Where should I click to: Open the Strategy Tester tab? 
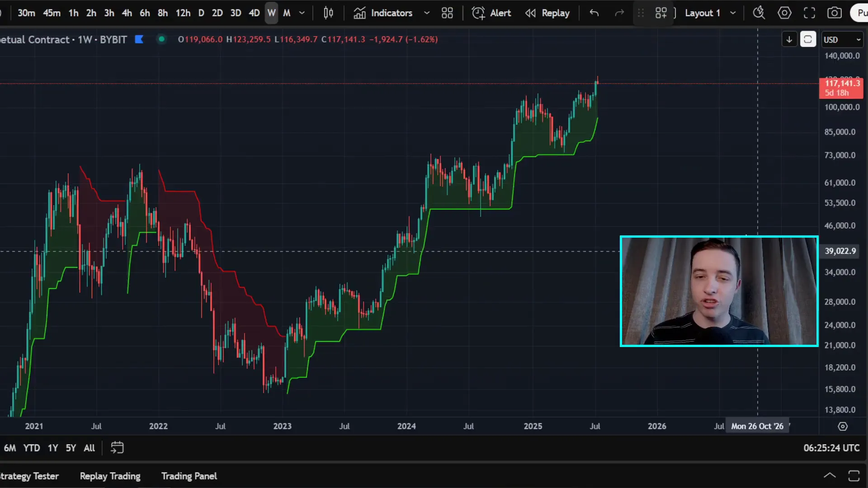click(x=29, y=476)
